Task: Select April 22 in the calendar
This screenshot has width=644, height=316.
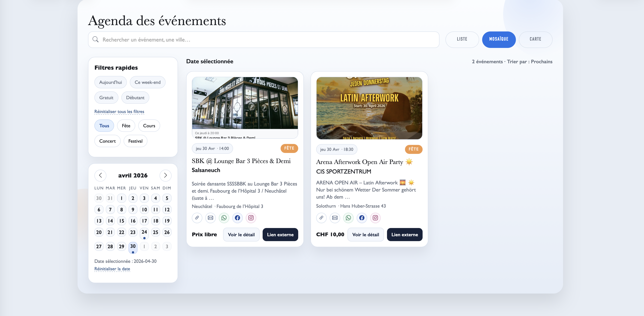Action: coord(122,232)
